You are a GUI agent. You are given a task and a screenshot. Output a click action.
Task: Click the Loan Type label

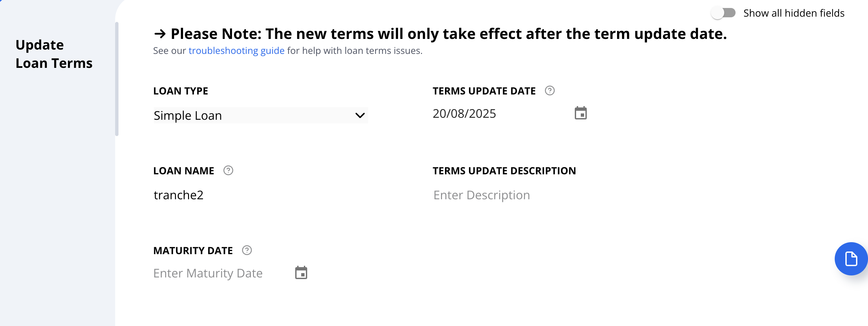pyautogui.click(x=181, y=91)
